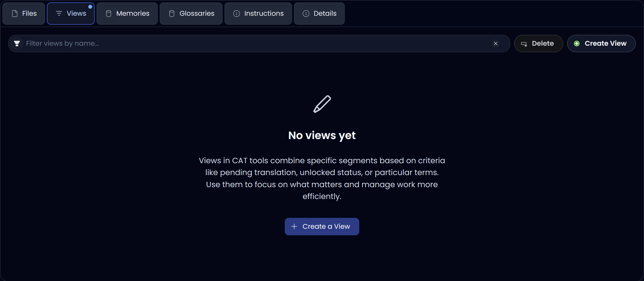Click the Glossaries book icon
Image resolution: width=644 pixels, height=281 pixels.
pos(172,14)
